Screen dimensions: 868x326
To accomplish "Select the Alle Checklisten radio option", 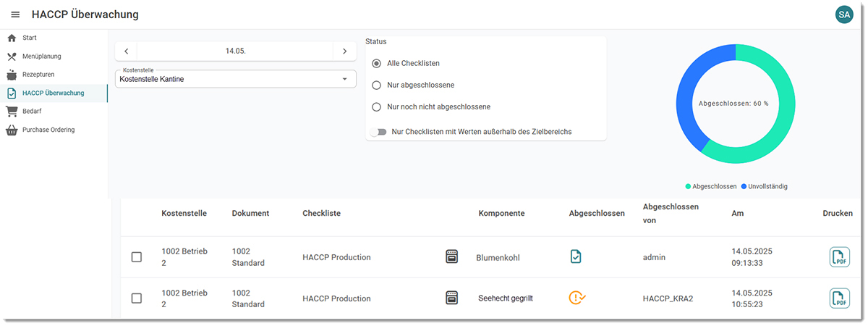I will tap(376, 63).
